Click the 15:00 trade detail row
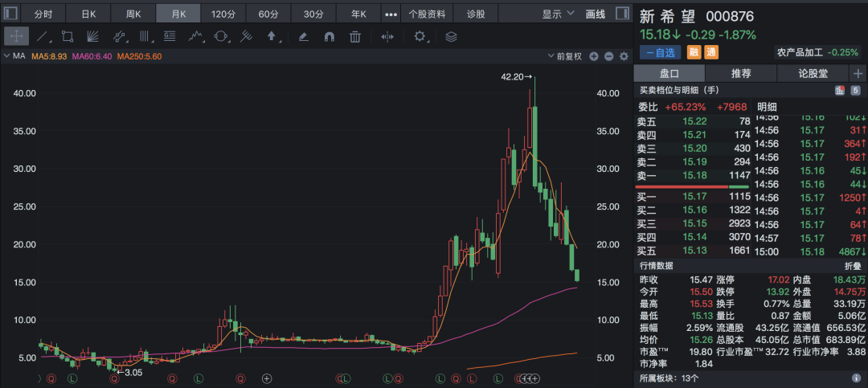 810,251
